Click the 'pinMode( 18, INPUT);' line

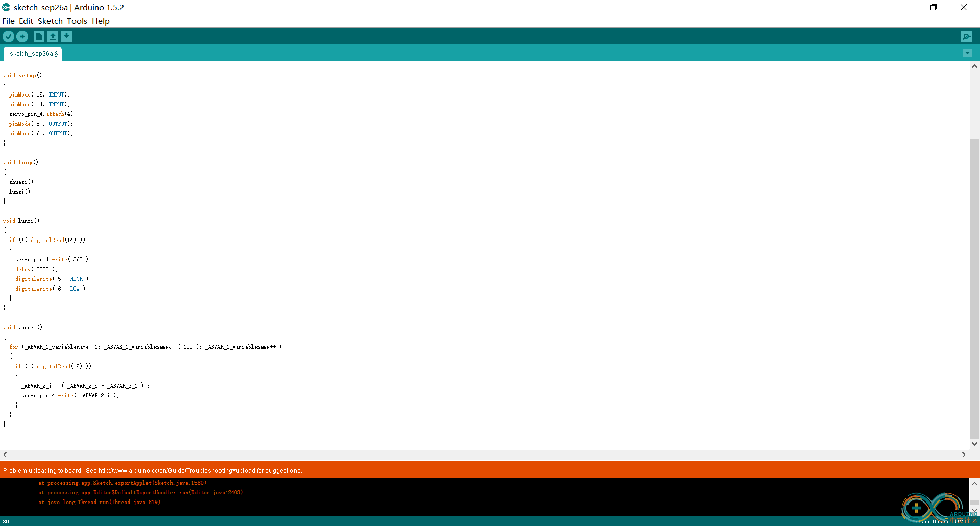pyautogui.click(x=39, y=94)
